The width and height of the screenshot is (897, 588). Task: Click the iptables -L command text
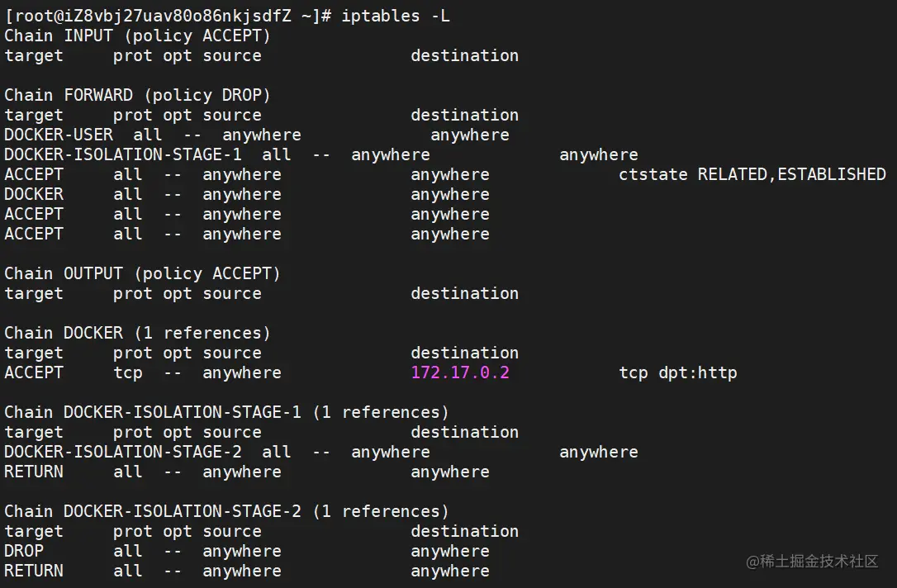[396, 16]
